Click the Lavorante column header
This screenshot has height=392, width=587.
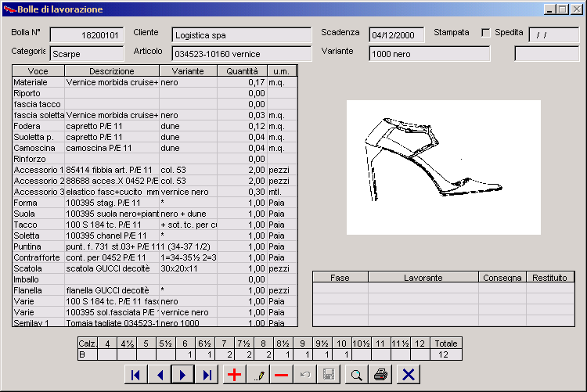click(x=423, y=278)
